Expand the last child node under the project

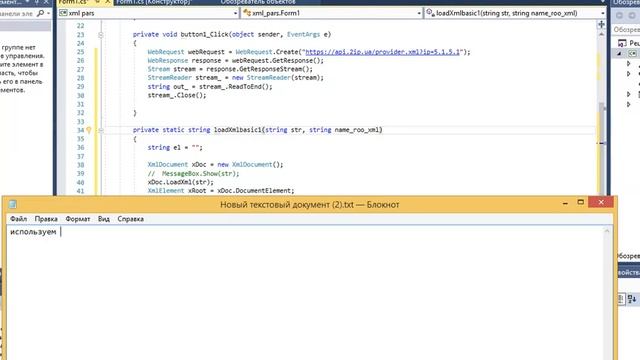click(x=629, y=104)
